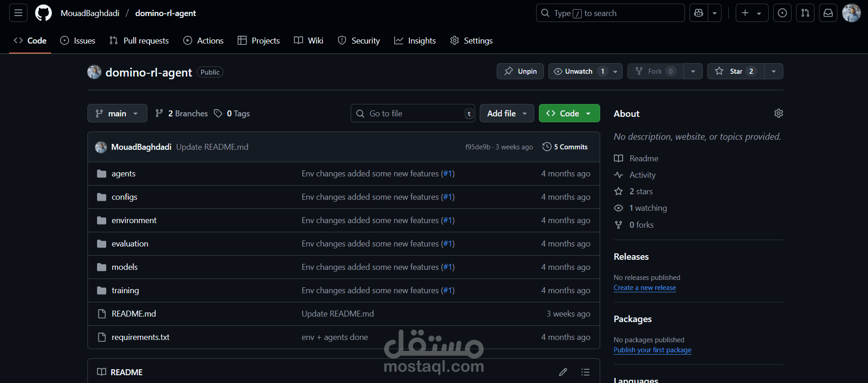Switch to the Issues tab
This screenshot has height=383, width=868.
click(78, 40)
